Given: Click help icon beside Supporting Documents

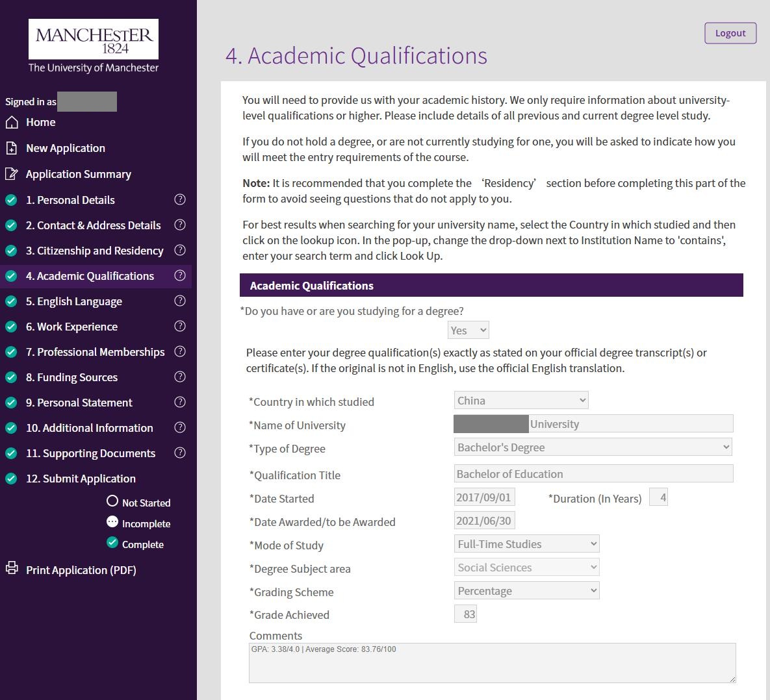Looking at the screenshot, I should click(181, 453).
